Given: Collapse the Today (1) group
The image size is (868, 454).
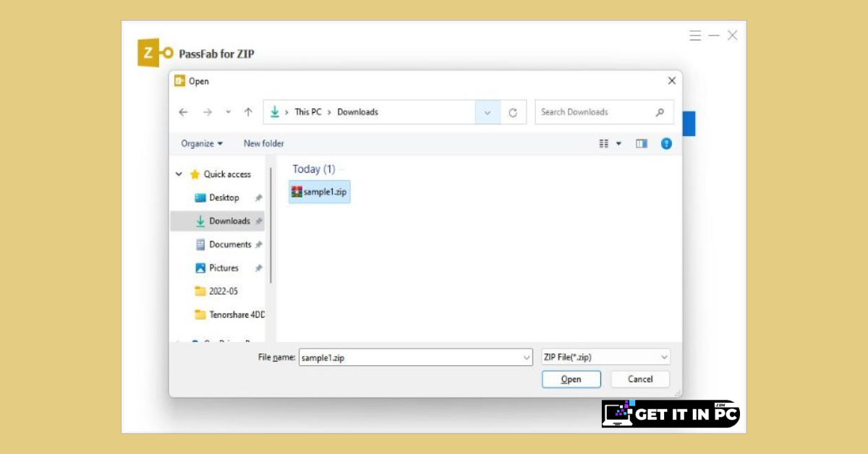Looking at the screenshot, I should click(314, 169).
